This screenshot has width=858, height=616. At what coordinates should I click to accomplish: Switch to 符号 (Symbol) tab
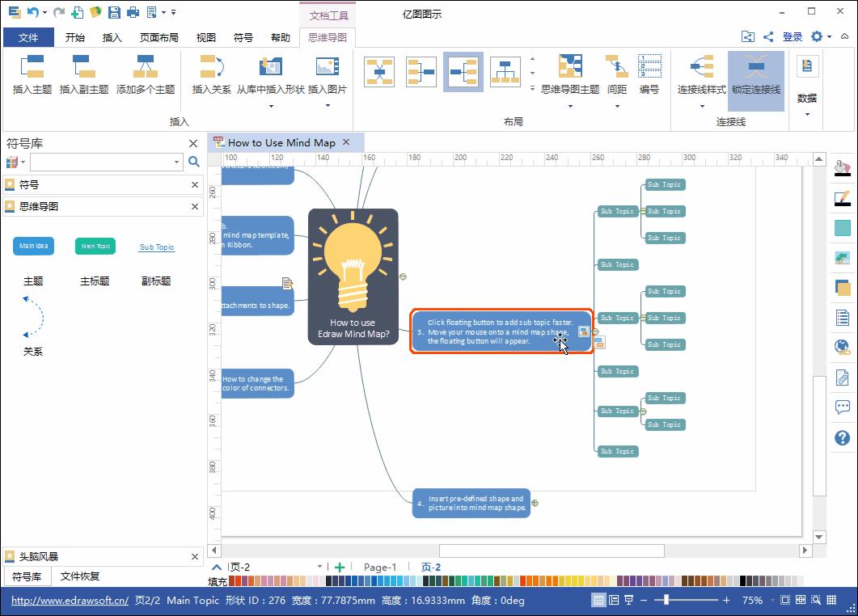tap(243, 37)
